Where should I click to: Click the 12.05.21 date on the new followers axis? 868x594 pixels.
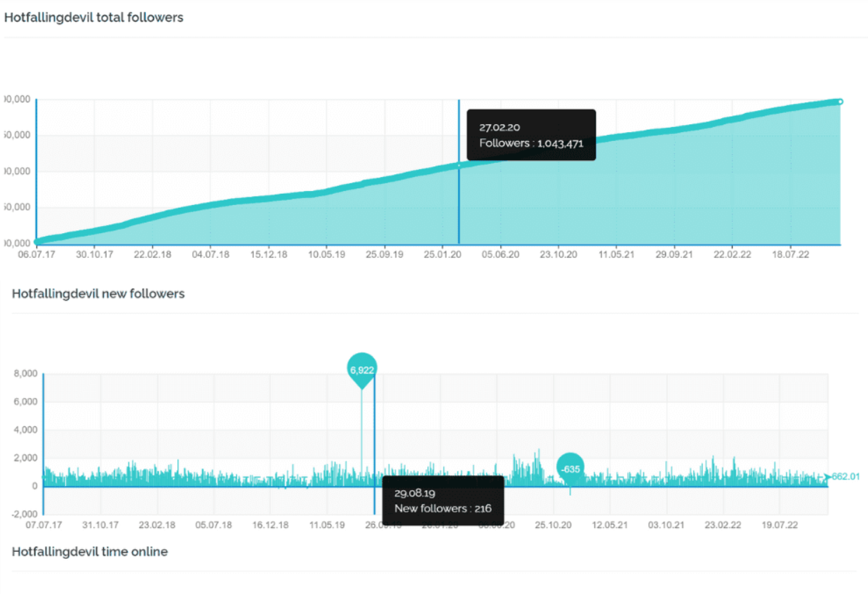[609, 524]
